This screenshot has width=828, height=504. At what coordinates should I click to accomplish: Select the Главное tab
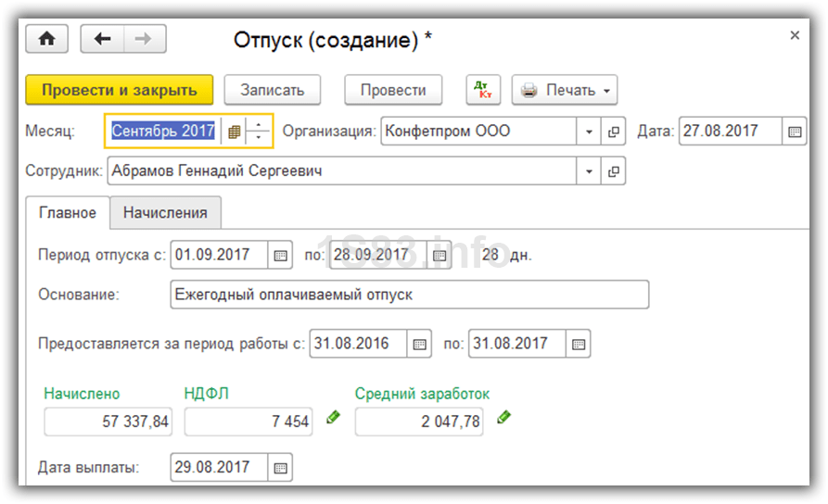67,212
